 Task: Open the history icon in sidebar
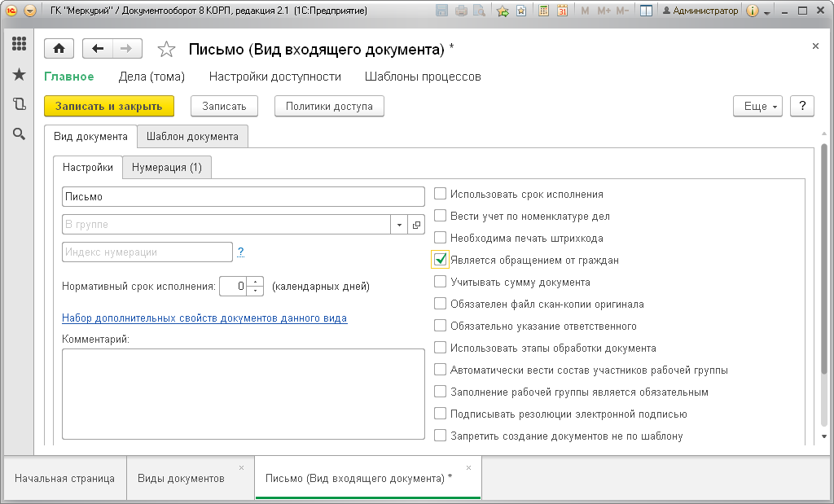point(20,103)
